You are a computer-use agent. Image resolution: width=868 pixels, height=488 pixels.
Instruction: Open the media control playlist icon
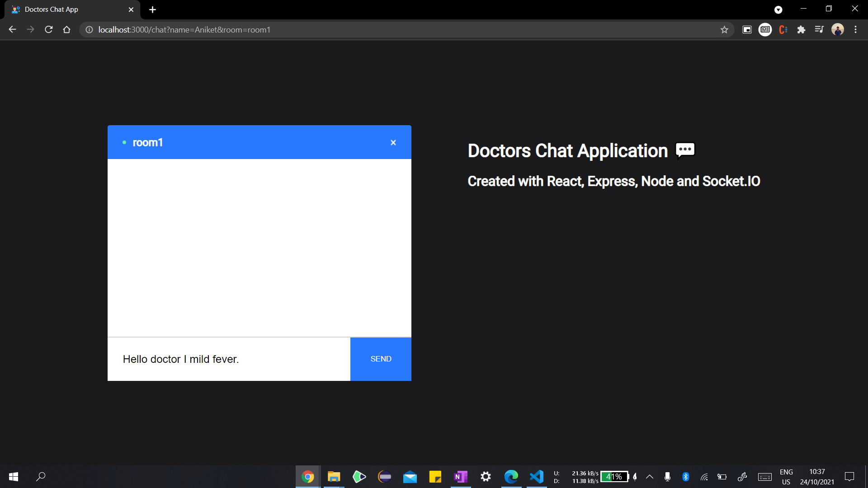point(819,30)
